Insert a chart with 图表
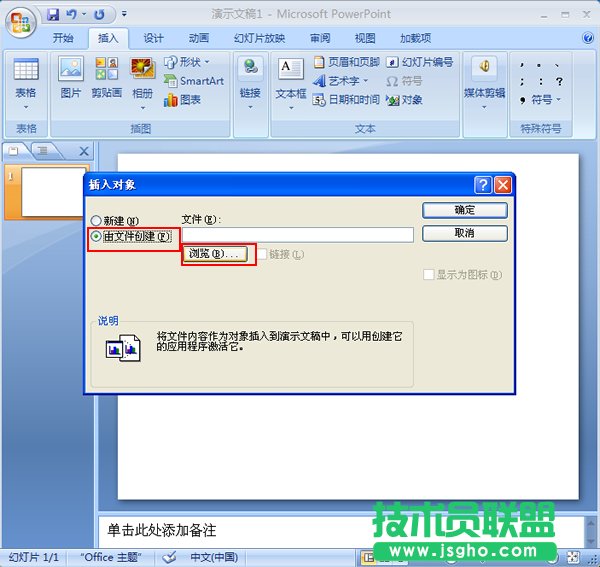 pos(182,100)
